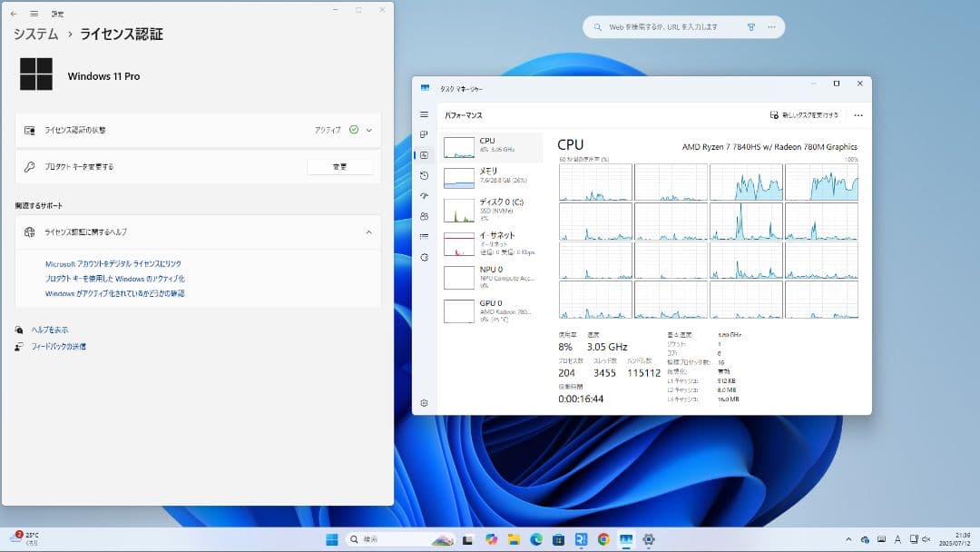Click the first logical processor graph
Image resolution: width=980 pixels, height=552 pixels.
[595, 182]
